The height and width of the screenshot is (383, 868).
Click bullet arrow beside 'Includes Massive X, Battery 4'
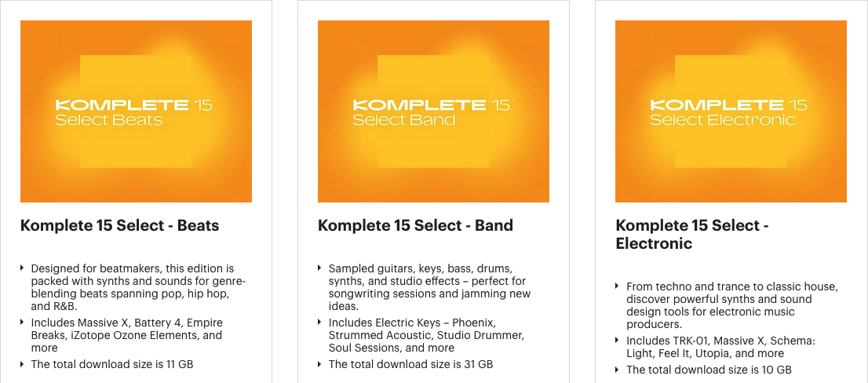tap(22, 322)
